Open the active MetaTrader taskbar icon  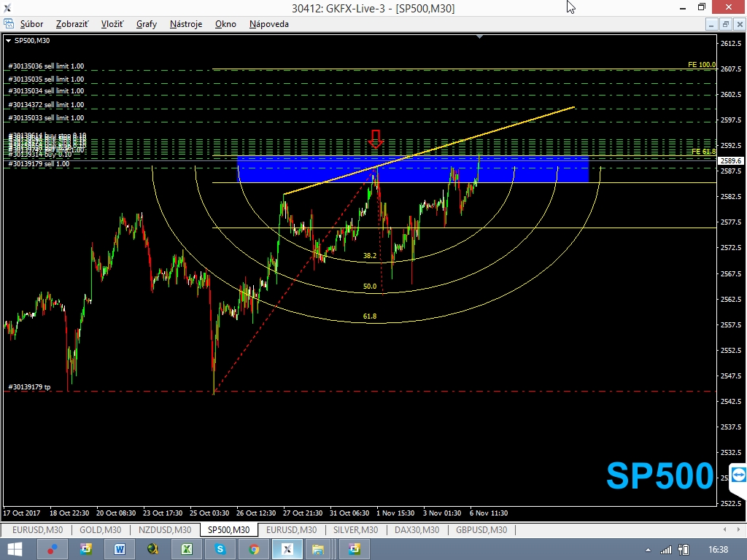pos(287,550)
